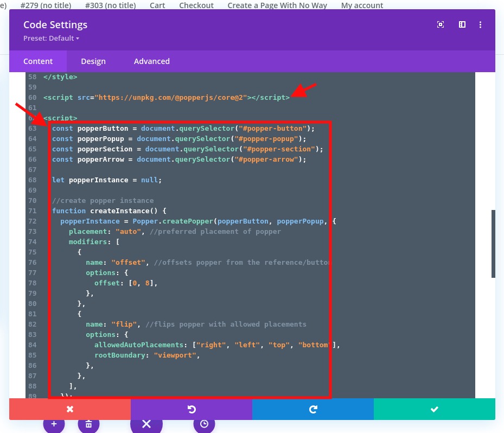Viewport: 504px width, 433px height.
Task: Click the plus add module icon
Action: (x=54, y=424)
